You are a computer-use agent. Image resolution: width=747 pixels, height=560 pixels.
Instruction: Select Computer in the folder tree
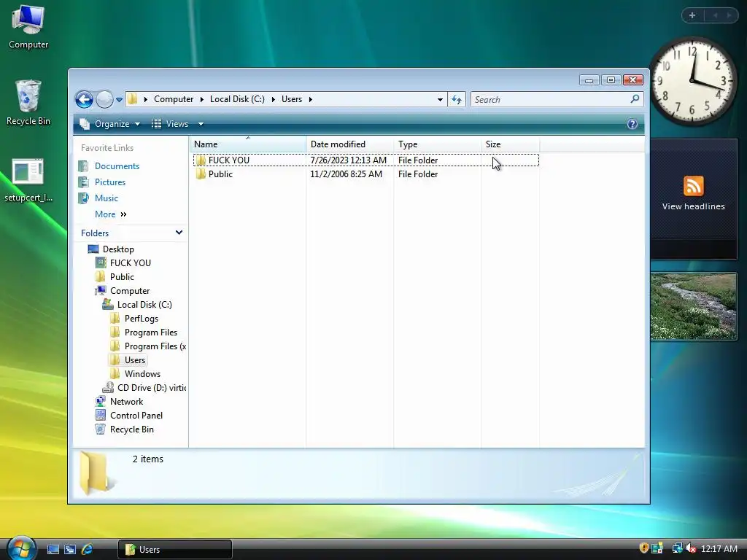130,290
